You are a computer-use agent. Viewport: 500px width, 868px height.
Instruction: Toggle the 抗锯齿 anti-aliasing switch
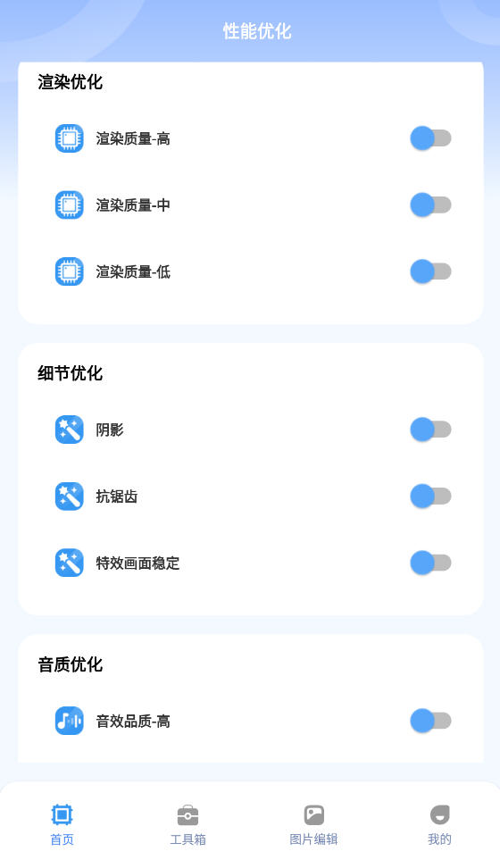coord(430,496)
